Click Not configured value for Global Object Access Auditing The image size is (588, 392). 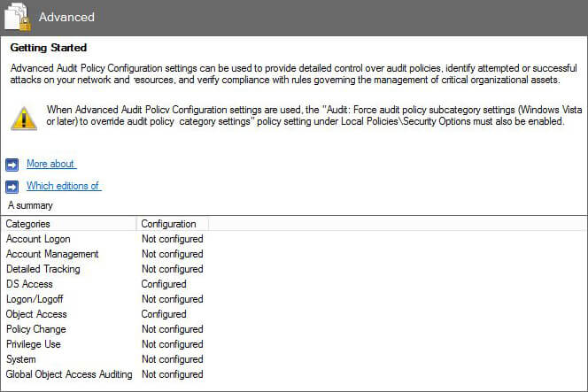(173, 374)
